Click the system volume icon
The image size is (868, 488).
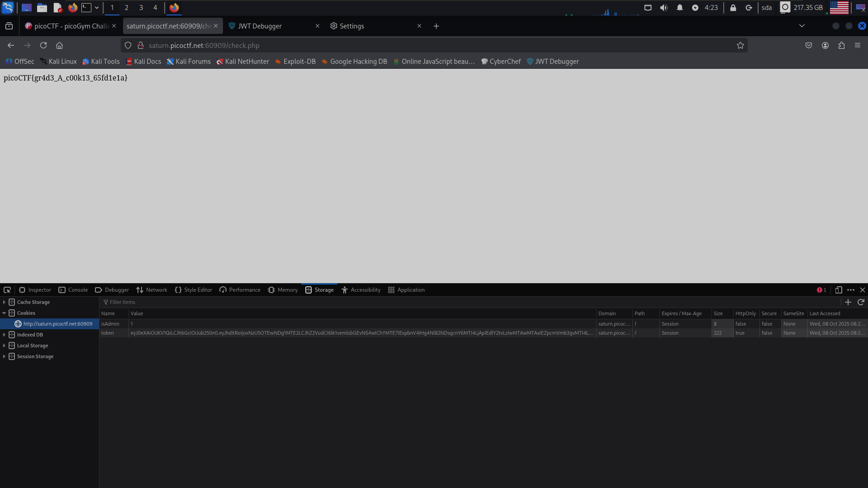(664, 8)
